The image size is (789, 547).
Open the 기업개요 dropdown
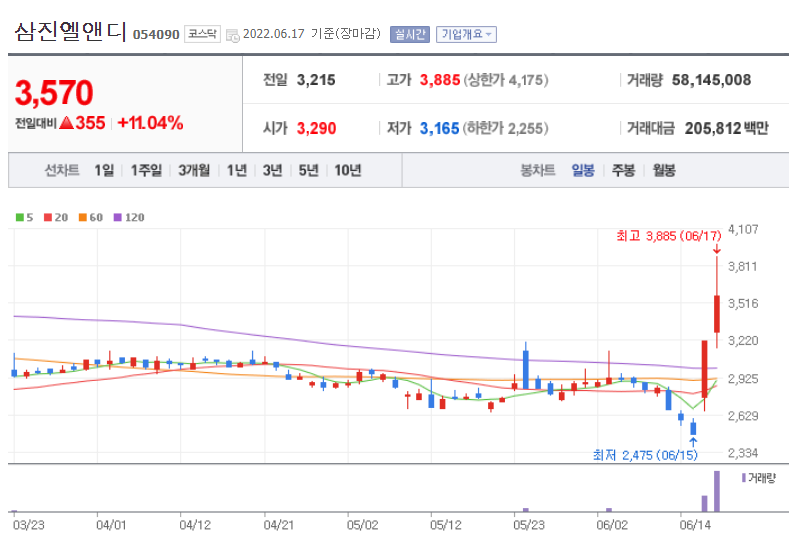point(466,34)
